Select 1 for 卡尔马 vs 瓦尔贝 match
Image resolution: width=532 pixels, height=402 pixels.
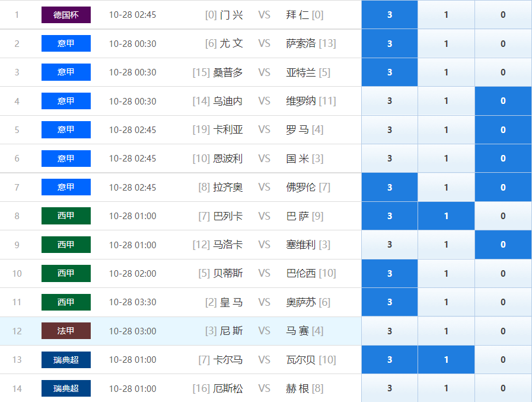[446, 359]
